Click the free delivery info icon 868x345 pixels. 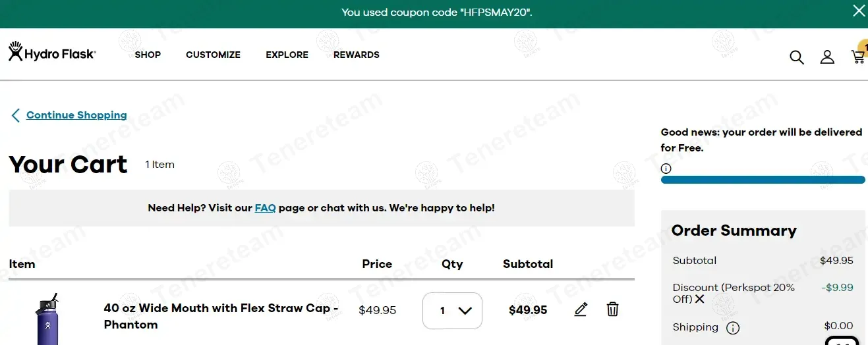[666, 169]
